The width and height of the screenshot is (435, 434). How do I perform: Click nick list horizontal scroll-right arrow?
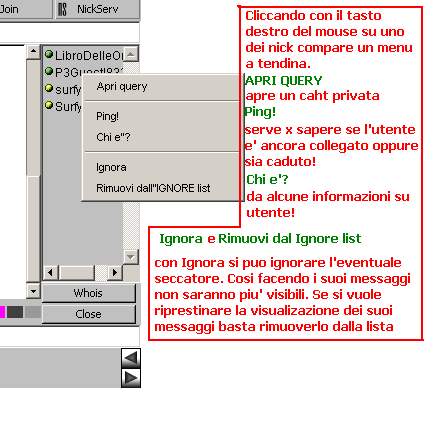115,273
